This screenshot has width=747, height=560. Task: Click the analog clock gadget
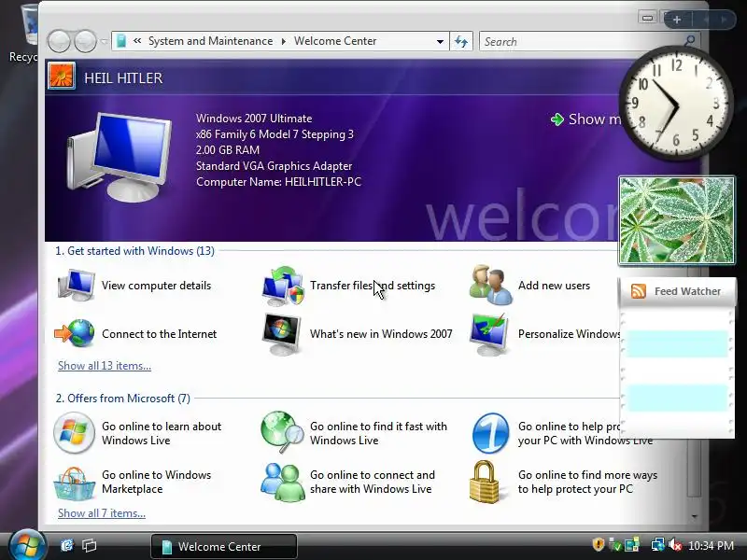[676, 103]
